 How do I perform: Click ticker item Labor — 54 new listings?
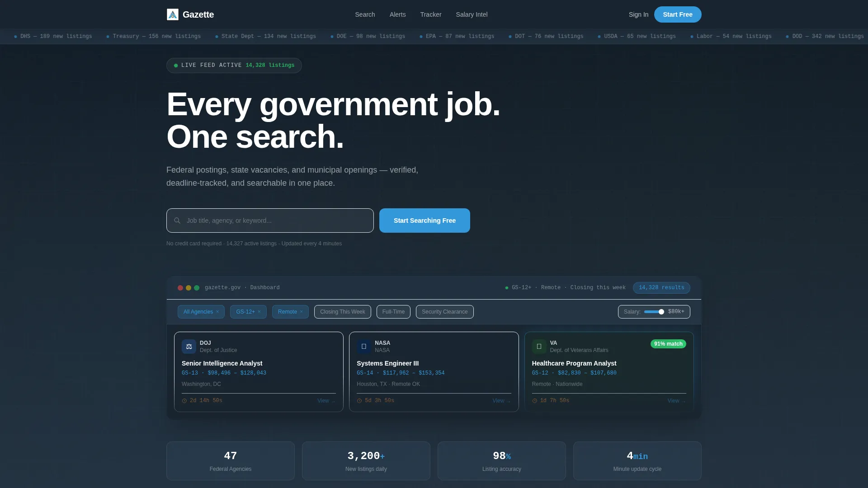tap(731, 36)
